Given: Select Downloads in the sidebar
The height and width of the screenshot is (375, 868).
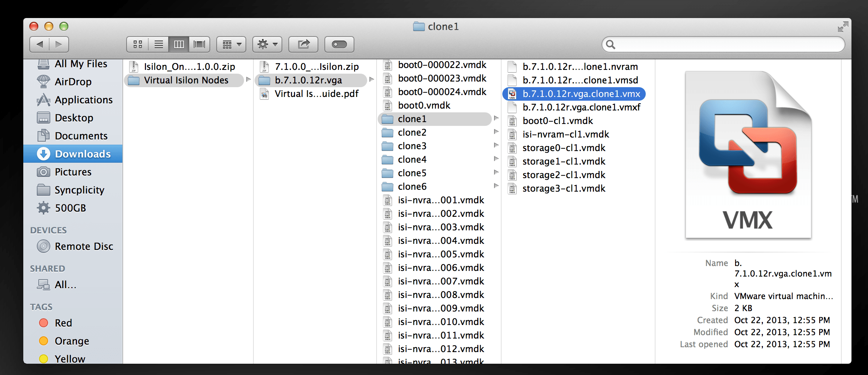Looking at the screenshot, I should click(x=73, y=154).
